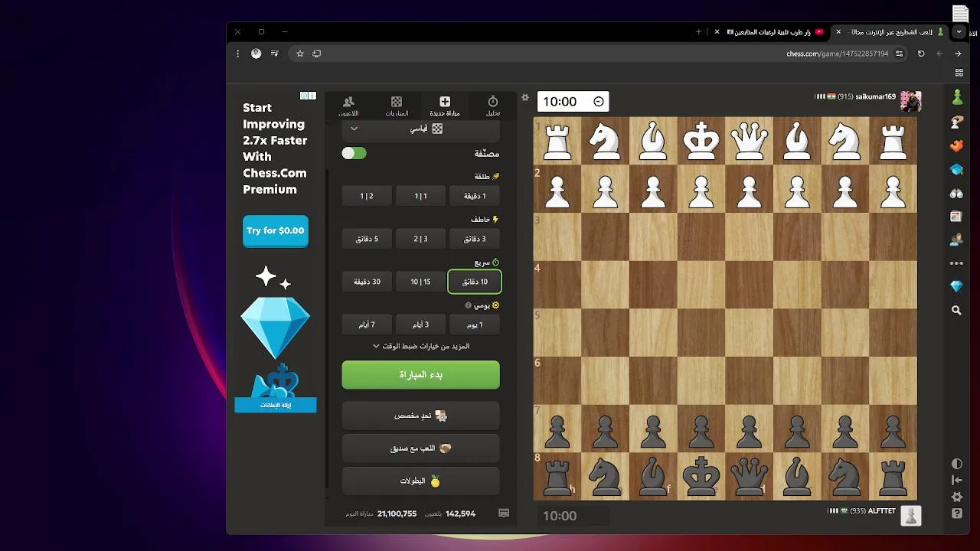This screenshot has width=980, height=551.
Task: Open the Play menu hand-with-pawn icon
Action: tap(957, 122)
